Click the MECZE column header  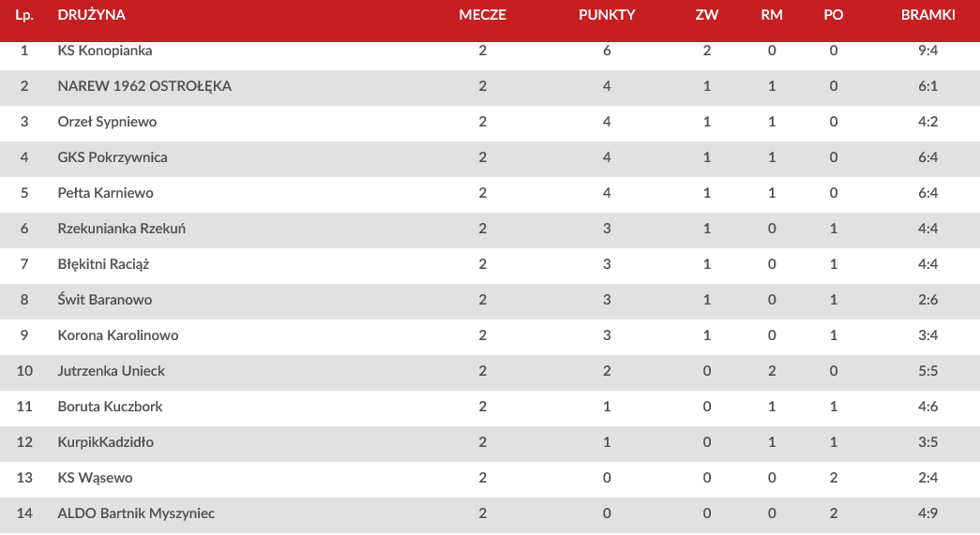pyautogui.click(x=482, y=15)
